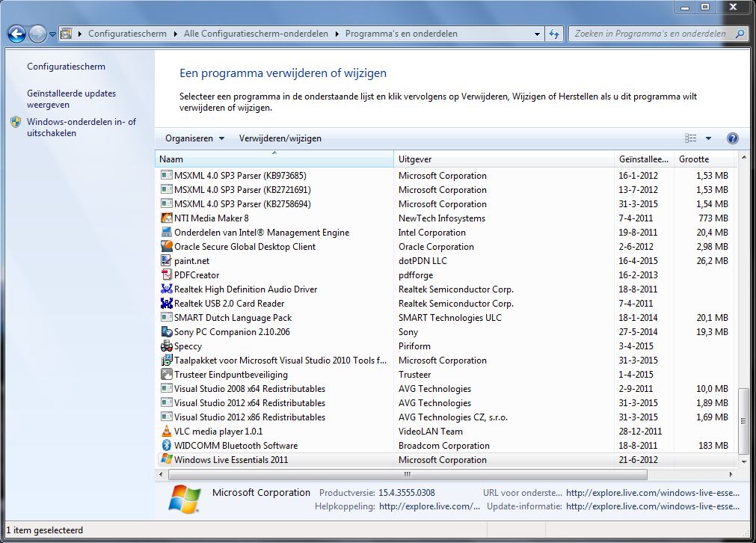This screenshot has height=543, width=756.
Task: Sort by the Uitgever column header
Action: [x=504, y=159]
